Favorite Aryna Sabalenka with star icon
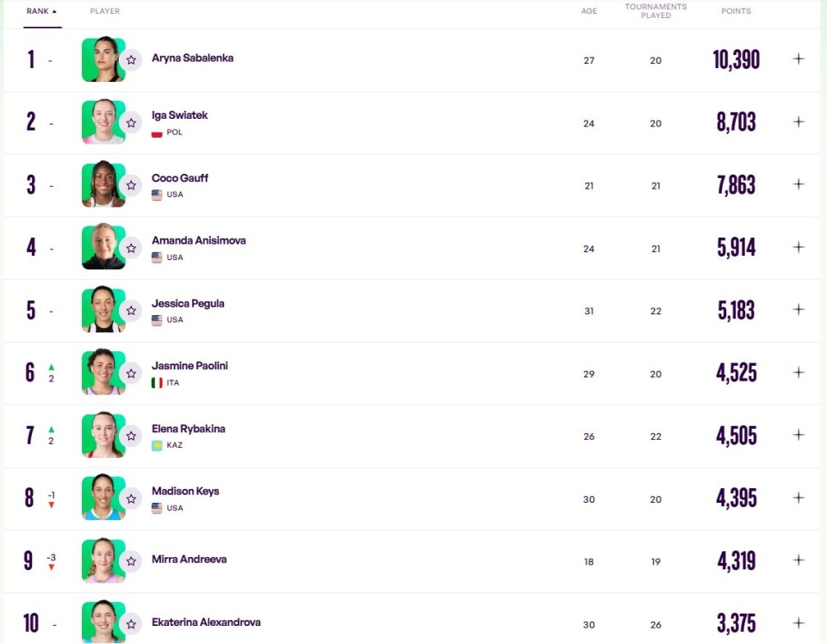Image resolution: width=827 pixels, height=644 pixels. click(131, 60)
